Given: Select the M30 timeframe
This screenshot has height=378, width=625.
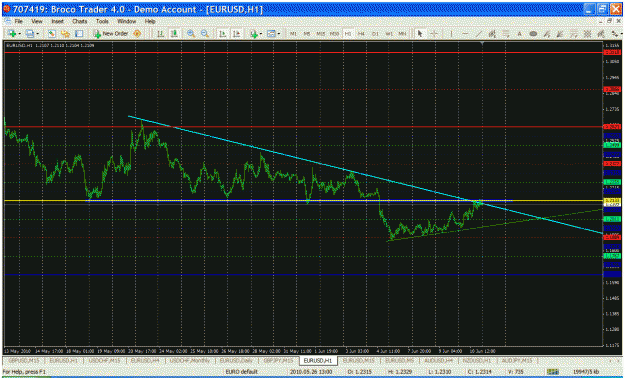Looking at the screenshot, I should tap(334, 34).
